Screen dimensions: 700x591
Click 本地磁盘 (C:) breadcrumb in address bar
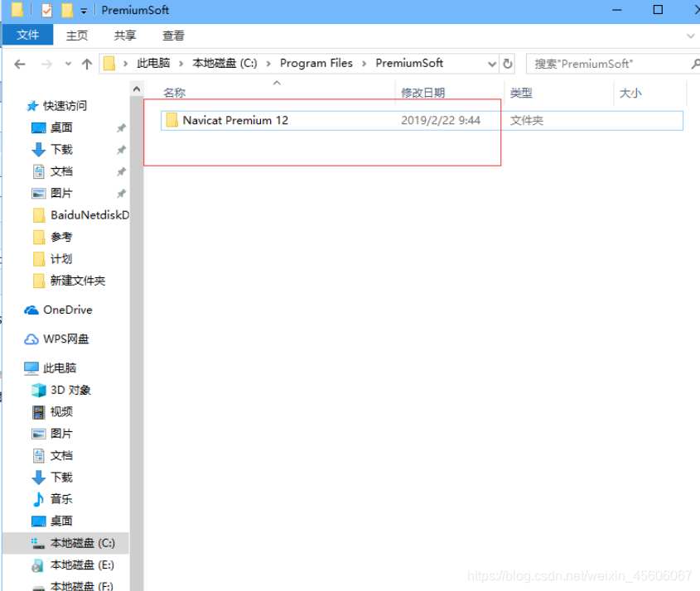[x=224, y=64]
